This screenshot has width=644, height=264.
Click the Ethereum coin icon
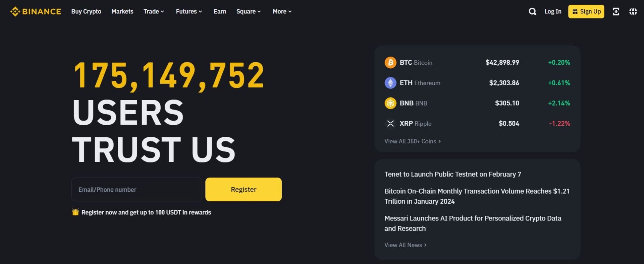390,83
